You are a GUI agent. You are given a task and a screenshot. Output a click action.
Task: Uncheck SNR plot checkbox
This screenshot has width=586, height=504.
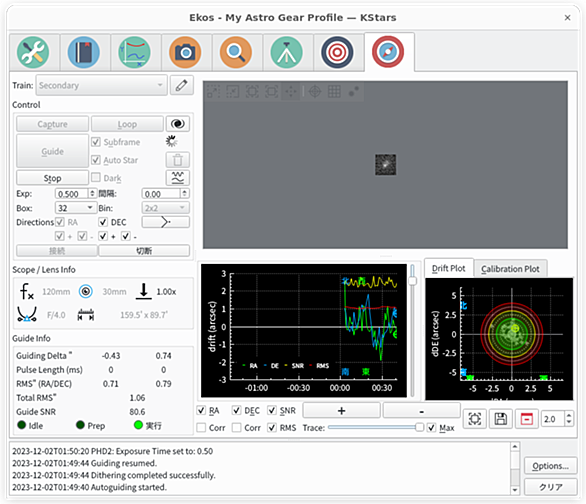272,410
